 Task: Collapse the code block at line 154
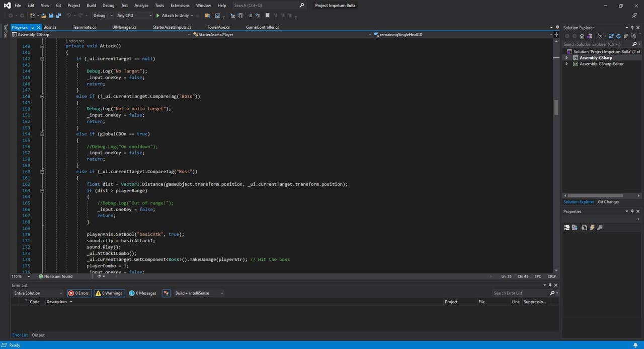coord(42,134)
